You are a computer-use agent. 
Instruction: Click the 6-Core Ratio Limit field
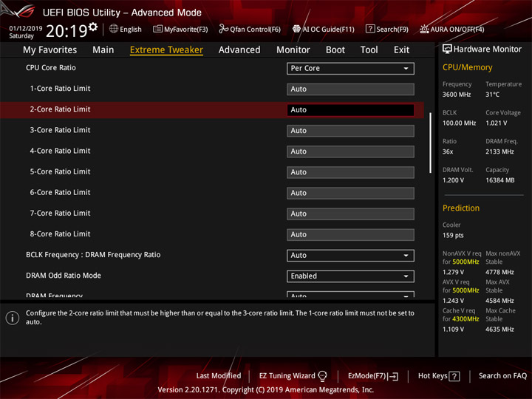point(350,193)
